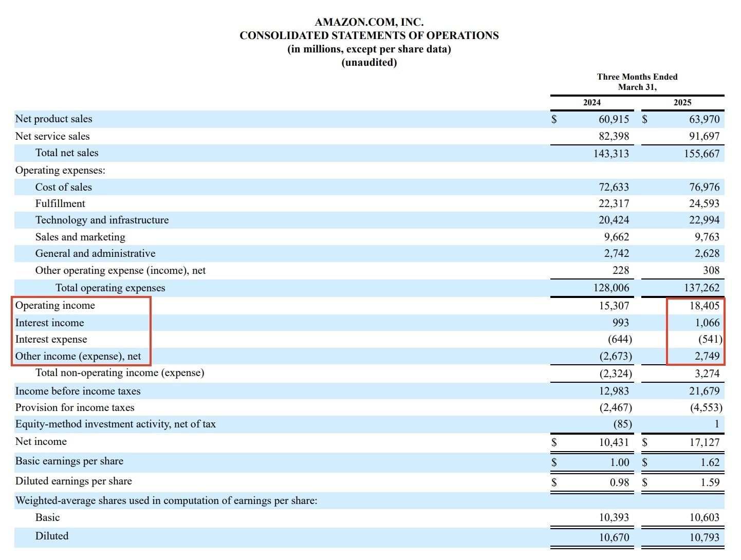Click the 2,742 value
The height and width of the screenshot is (560, 741).
click(x=616, y=253)
